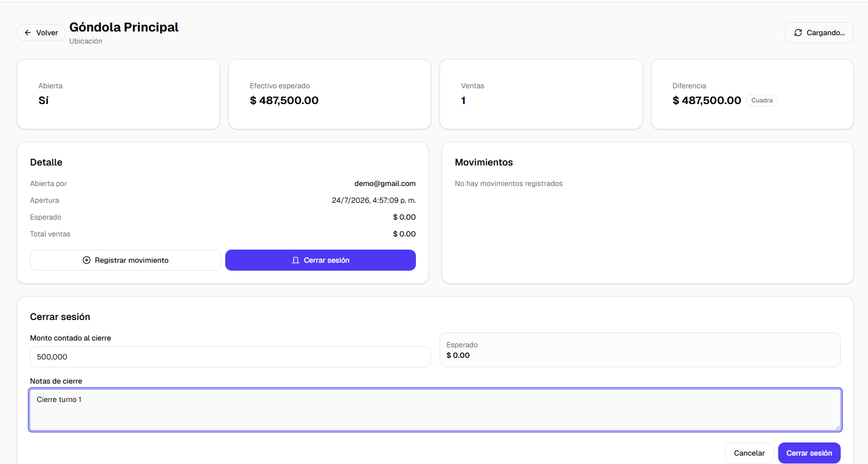Click inside the Notas de cierre textarea
This screenshot has height=464, width=868.
pos(435,410)
